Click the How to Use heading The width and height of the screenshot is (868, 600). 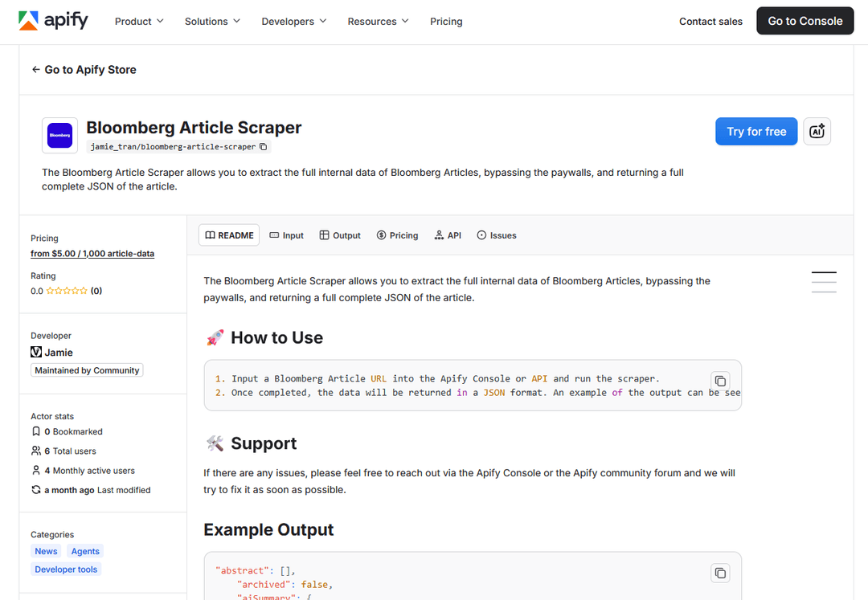276,338
